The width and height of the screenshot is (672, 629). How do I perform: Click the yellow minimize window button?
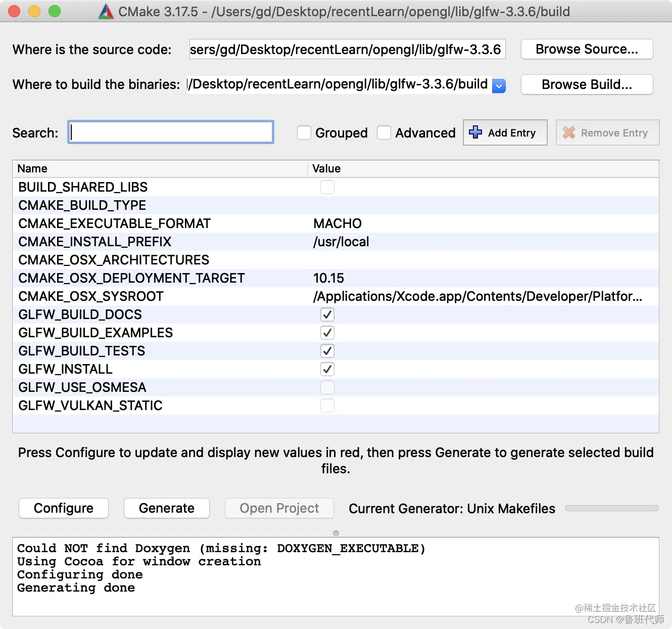coord(34,11)
